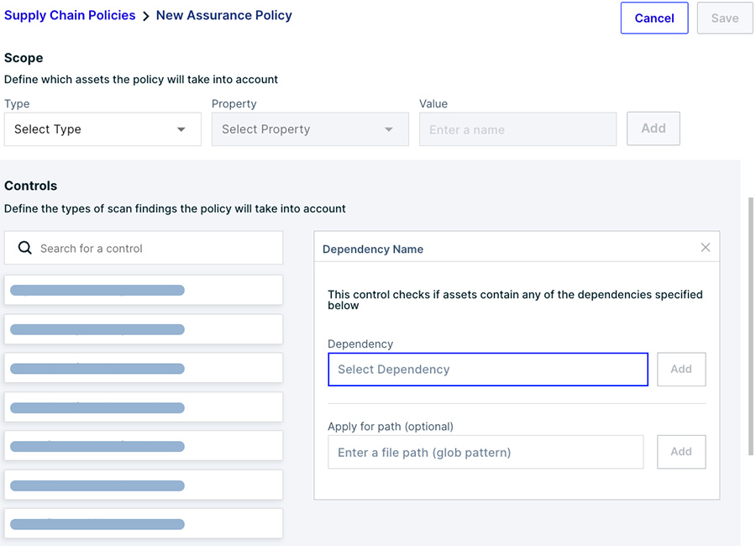This screenshot has height=546, width=756.
Task: Click the Search for a control field
Action: [x=144, y=248]
